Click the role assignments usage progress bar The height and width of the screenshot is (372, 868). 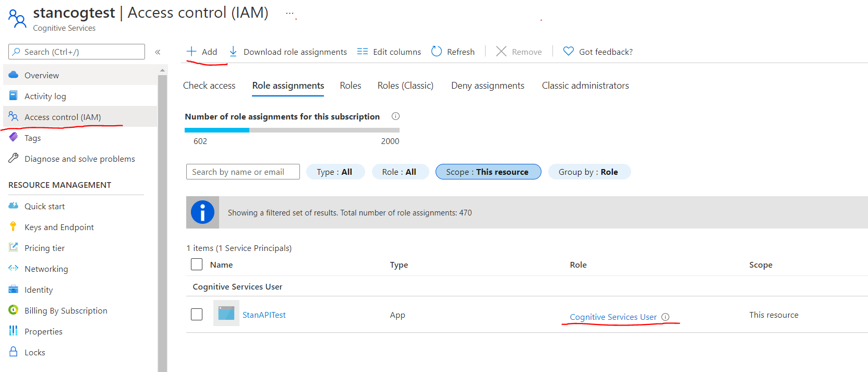point(292,130)
